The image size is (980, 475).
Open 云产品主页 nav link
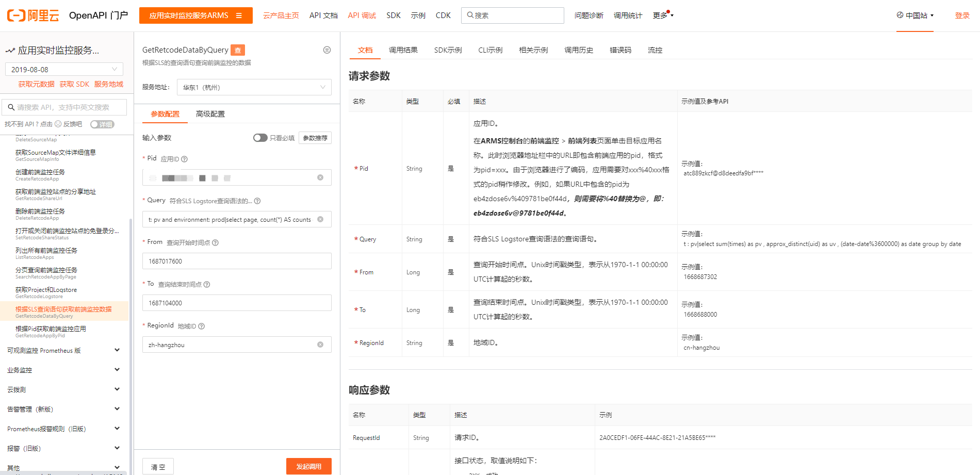click(x=281, y=15)
